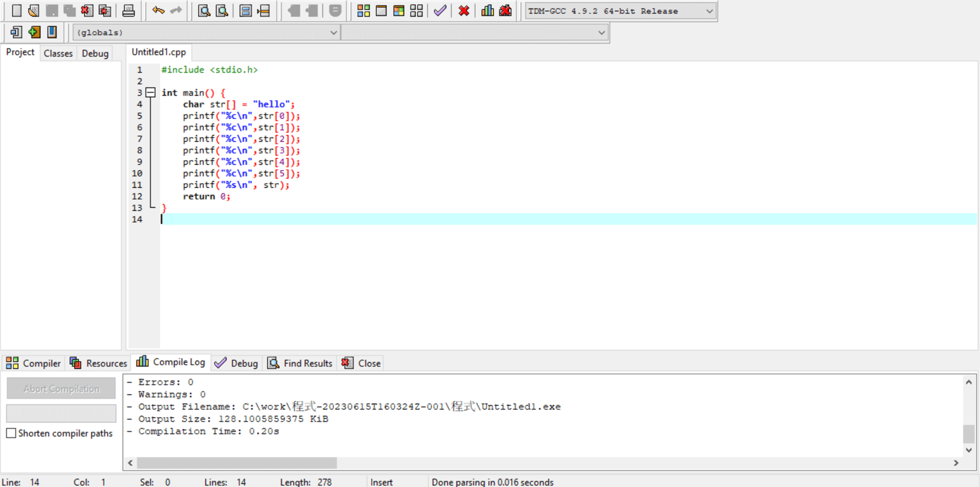Open the Find Results bottom tab
The width and height of the screenshot is (980, 487).
click(x=300, y=363)
